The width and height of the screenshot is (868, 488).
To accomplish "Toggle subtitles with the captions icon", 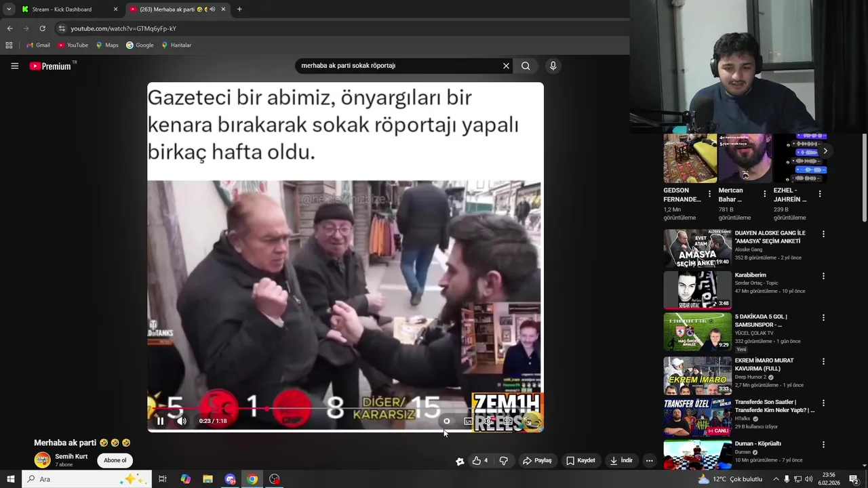I will pos(468,421).
